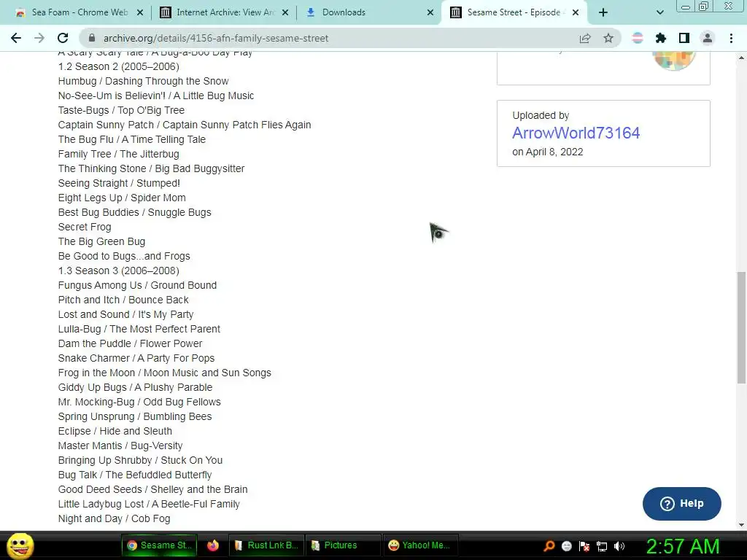Switch to the Downloads tab
The height and width of the screenshot is (560, 747).
pyautogui.click(x=369, y=12)
